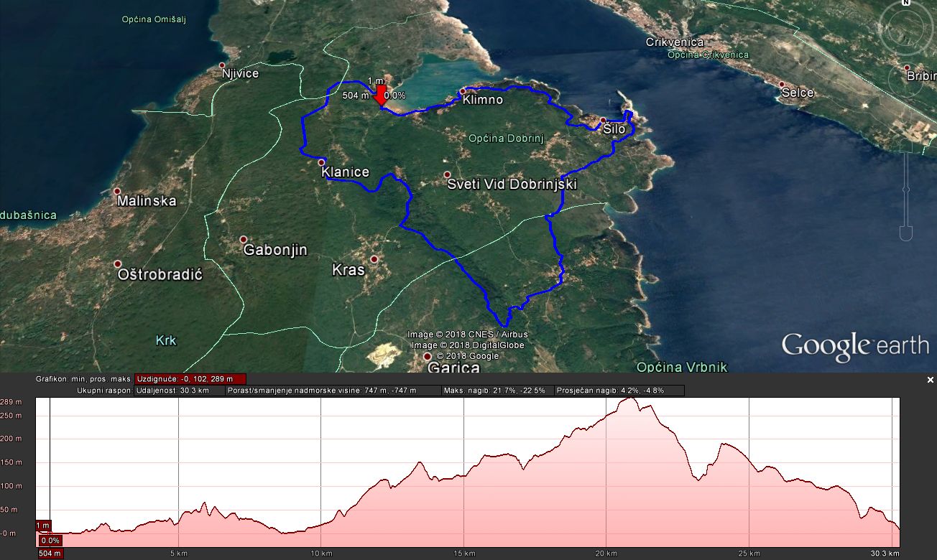Click the Udaljenost 30.3 km field
The image size is (937, 560).
179,391
